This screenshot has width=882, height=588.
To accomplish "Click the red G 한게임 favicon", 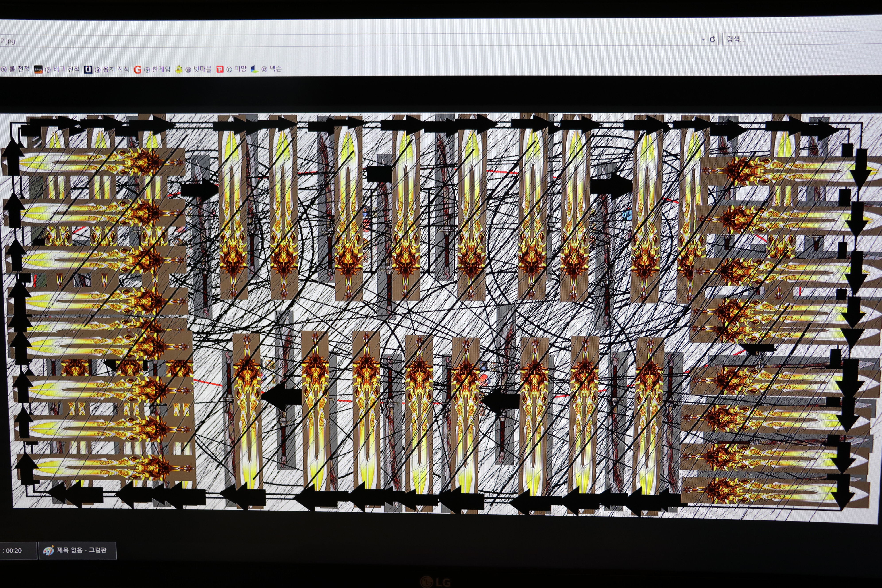I will (138, 70).
